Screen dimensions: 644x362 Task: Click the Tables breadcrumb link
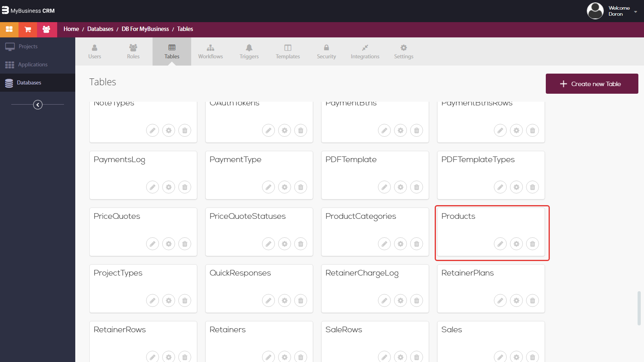pos(185,29)
